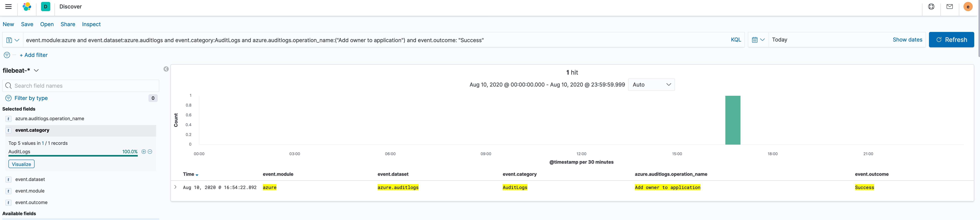This screenshot has height=220, width=980.
Task: Open the Share menu
Action: (68, 24)
